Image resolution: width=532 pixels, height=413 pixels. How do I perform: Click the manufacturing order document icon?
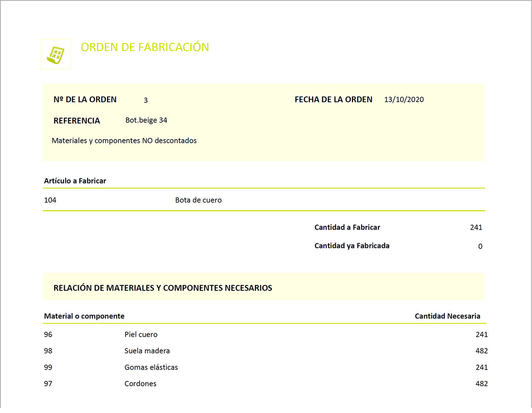click(x=56, y=55)
